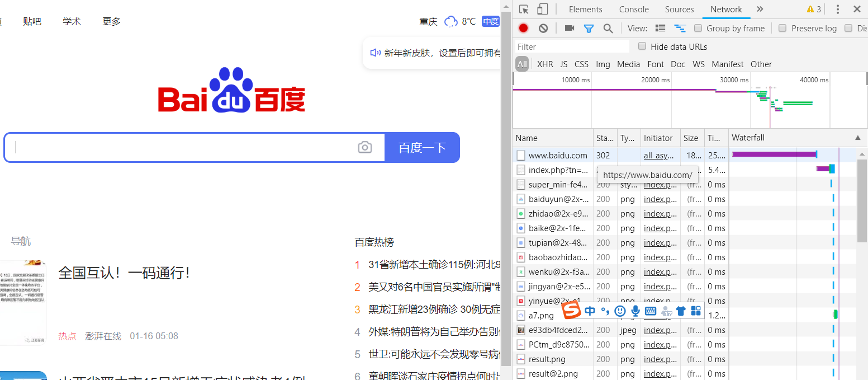Screen dimensions: 868x380
Task: Toggle the blue filter funnel icon
Action: 589,28
